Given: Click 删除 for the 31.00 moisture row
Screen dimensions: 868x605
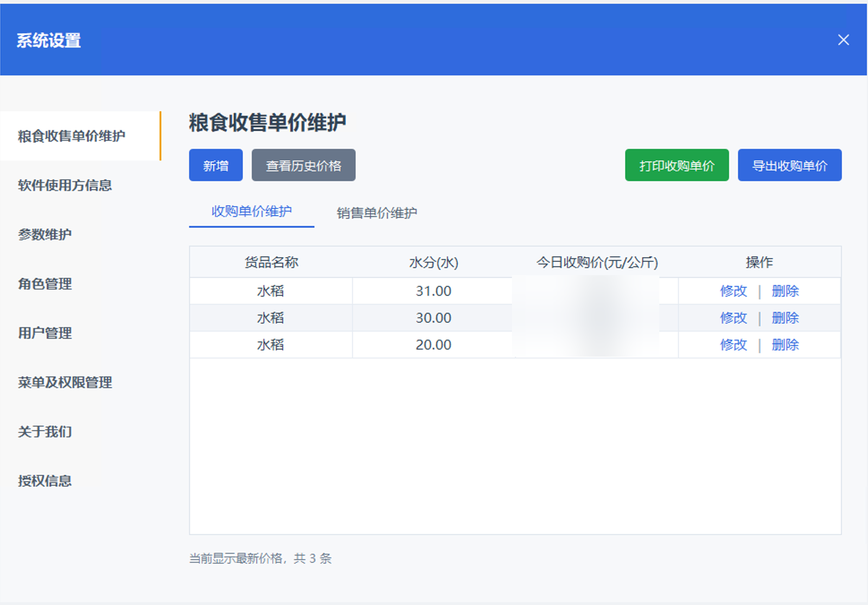Looking at the screenshot, I should pyautogui.click(x=785, y=291).
